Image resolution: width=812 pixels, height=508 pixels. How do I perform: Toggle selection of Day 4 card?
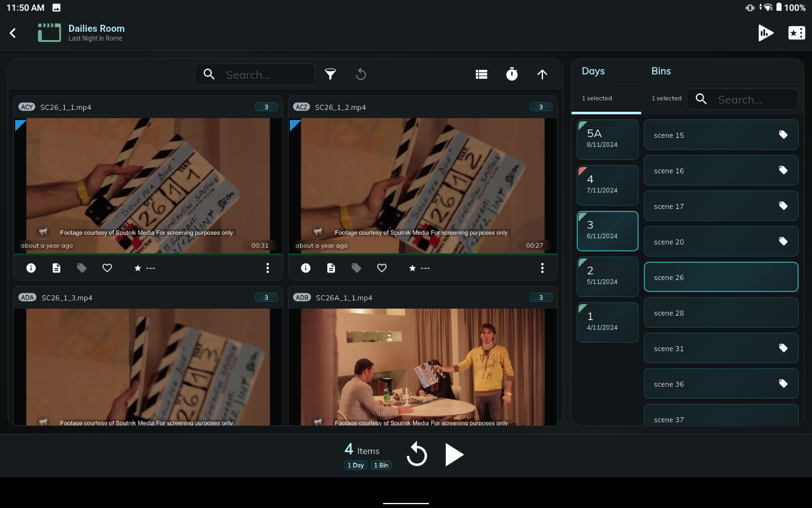coord(607,185)
